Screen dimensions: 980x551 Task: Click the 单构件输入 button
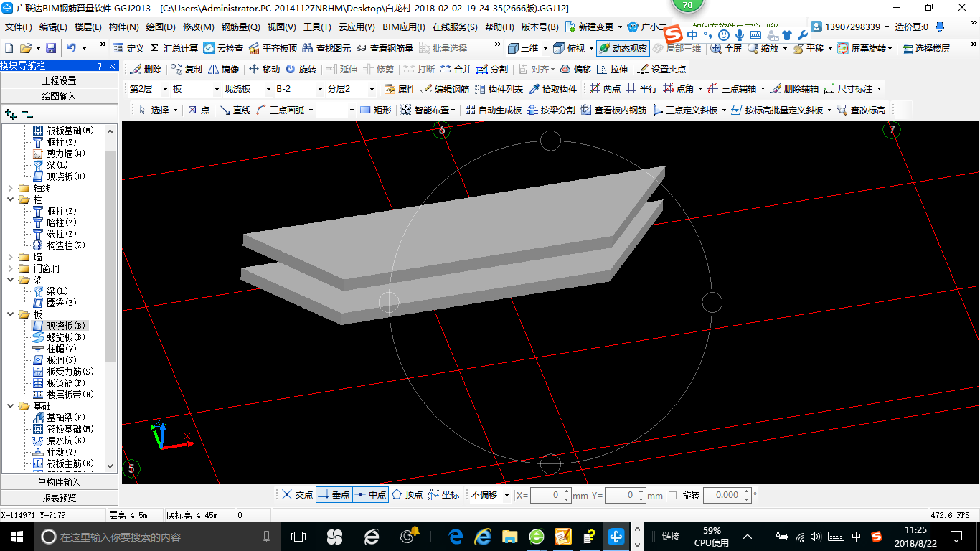[x=59, y=482]
